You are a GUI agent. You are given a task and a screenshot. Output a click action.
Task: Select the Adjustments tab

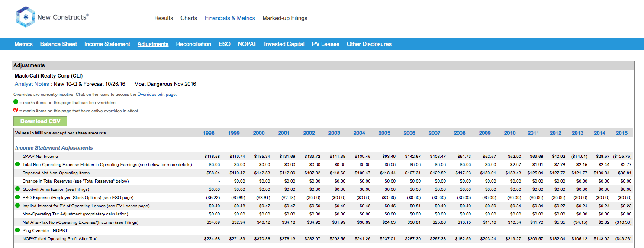pyautogui.click(x=153, y=44)
